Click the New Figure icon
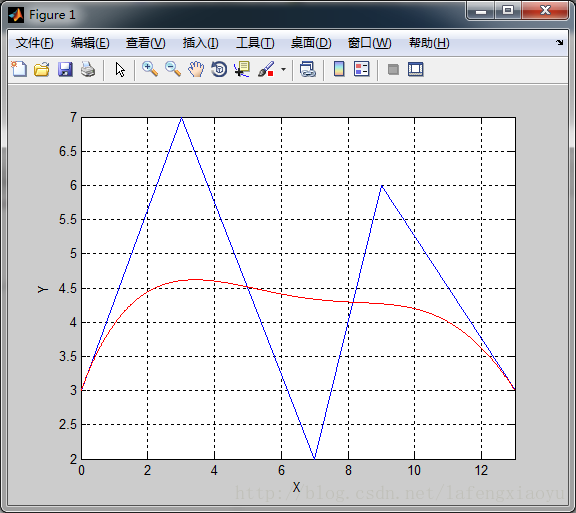 (19, 69)
